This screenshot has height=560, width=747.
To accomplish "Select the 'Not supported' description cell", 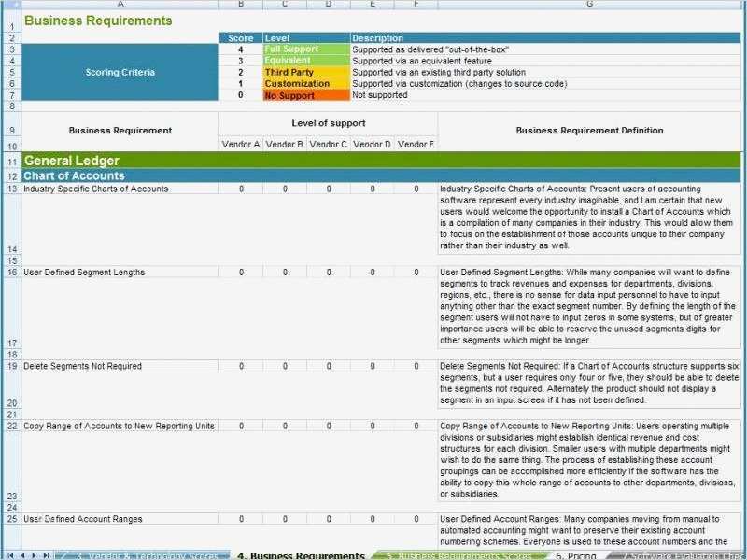I will click(x=545, y=95).
